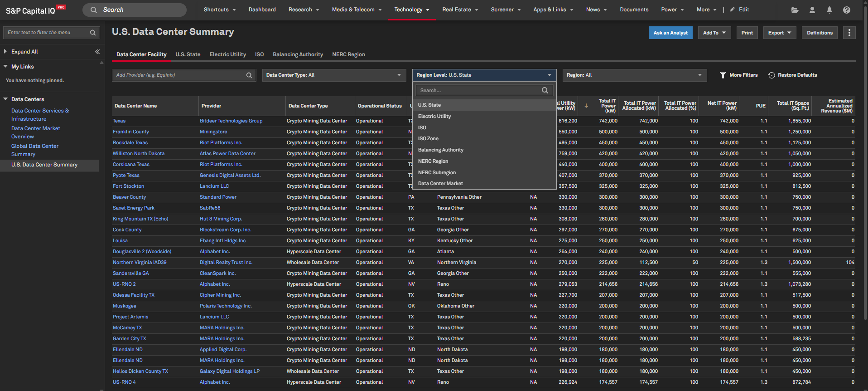Sort by the PUE column header
The height and width of the screenshot is (391, 868).
click(761, 106)
